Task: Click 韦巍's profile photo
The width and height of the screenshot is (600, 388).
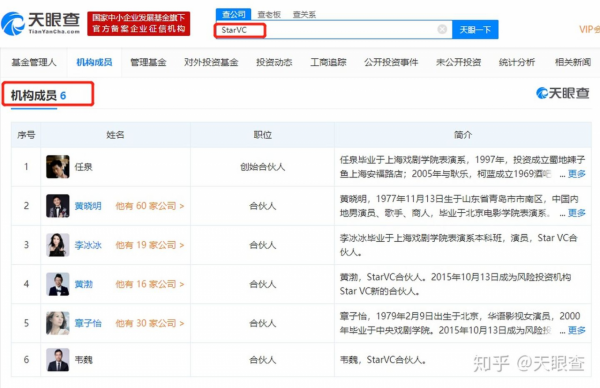Action: (x=58, y=360)
